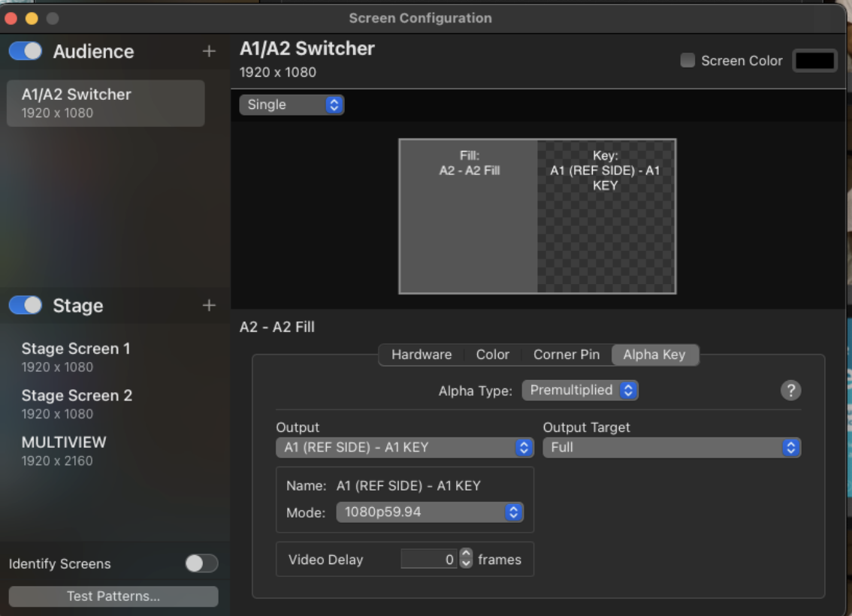
Task: Switch to the Hardware tab
Action: [421, 355]
